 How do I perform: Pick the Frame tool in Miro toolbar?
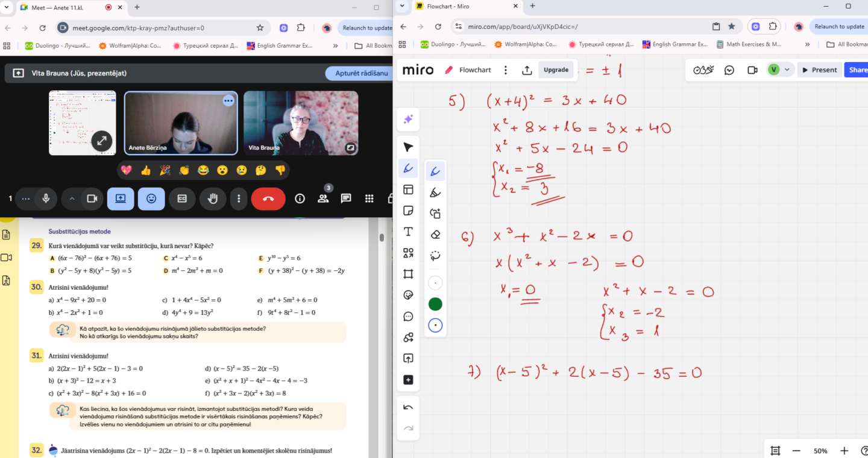point(408,274)
